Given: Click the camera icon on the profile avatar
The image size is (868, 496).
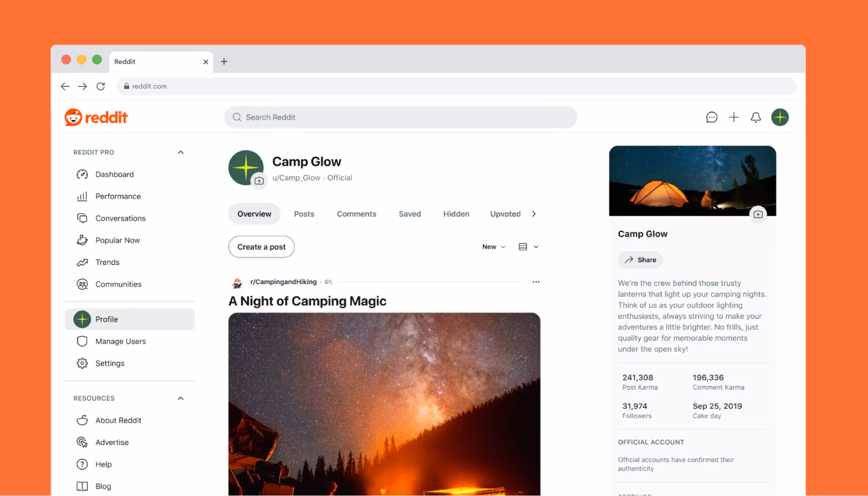Looking at the screenshot, I should [260, 181].
